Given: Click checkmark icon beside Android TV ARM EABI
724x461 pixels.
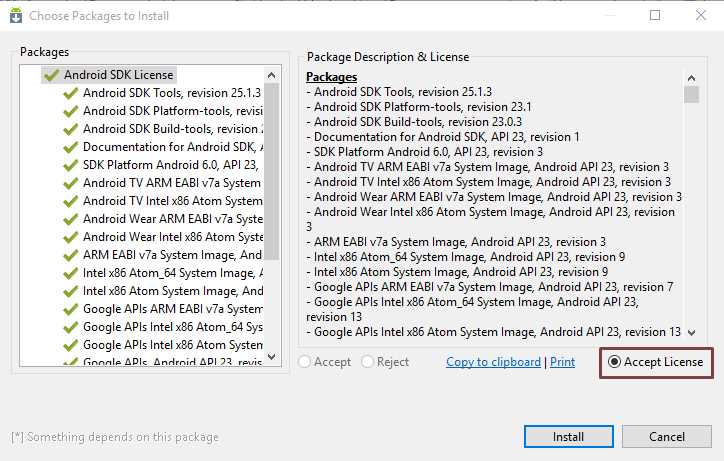Looking at the screenshot, I should point(70,183).
